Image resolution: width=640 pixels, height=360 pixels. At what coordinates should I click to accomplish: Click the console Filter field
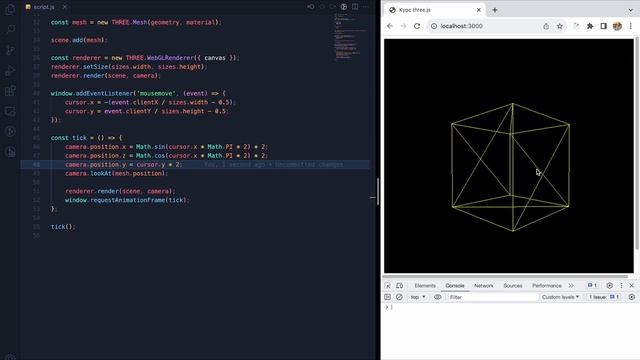(492, 297)
